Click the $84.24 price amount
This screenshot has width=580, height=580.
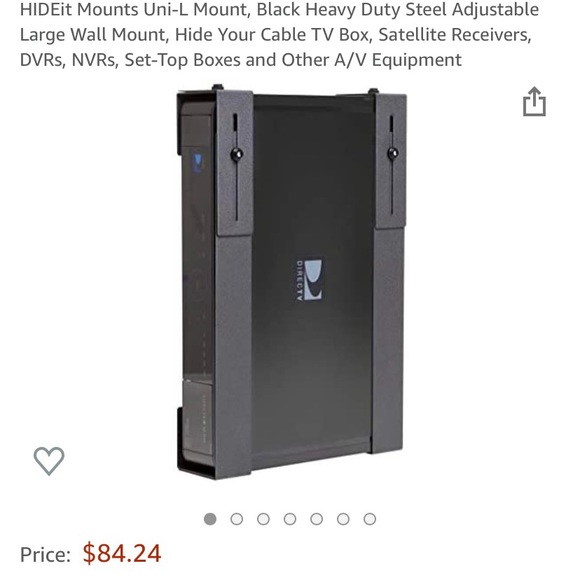pyautogui.click(x=122, y=553)
